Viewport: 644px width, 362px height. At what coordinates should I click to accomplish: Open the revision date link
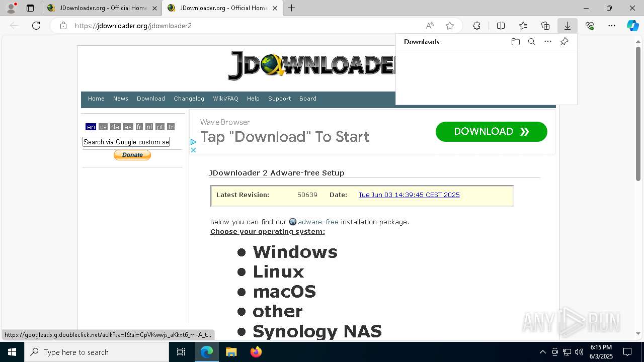(x=409, y=195)
